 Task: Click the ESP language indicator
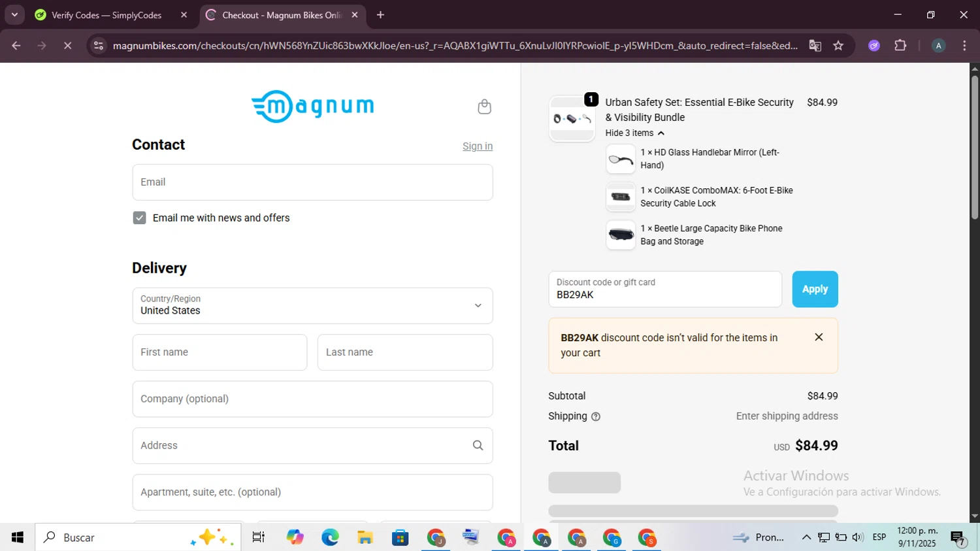[879, 537]
